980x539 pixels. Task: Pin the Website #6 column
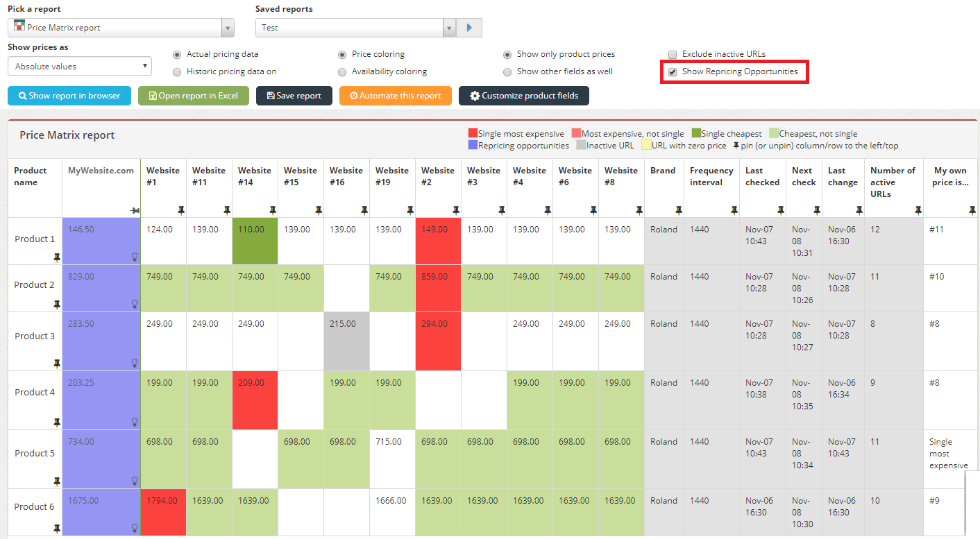coord(593,209)
